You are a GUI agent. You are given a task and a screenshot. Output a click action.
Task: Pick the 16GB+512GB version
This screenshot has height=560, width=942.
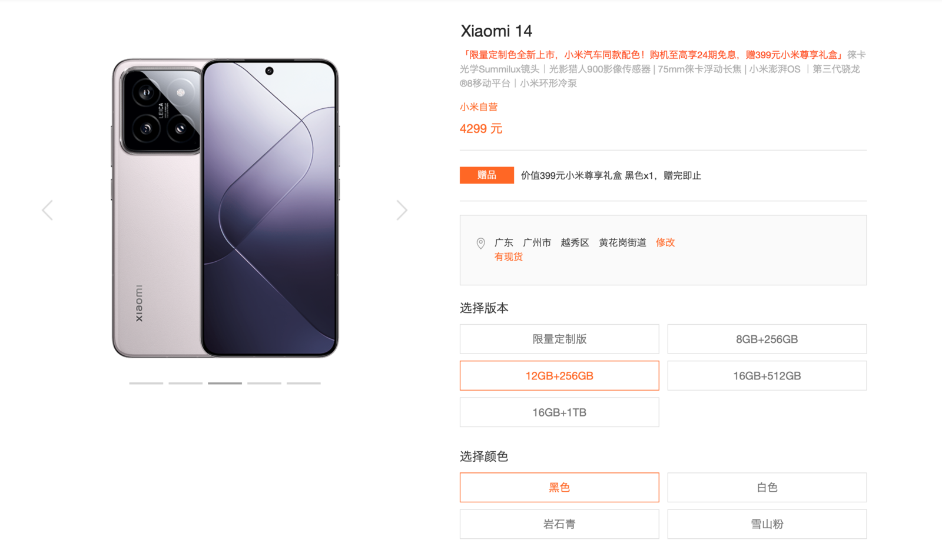coord(767,375)
